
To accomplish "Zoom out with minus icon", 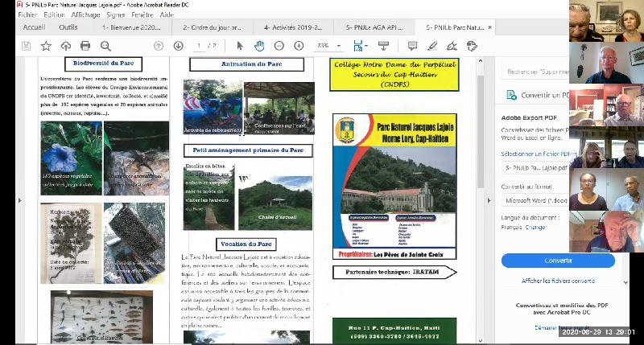I will (279, 46).
